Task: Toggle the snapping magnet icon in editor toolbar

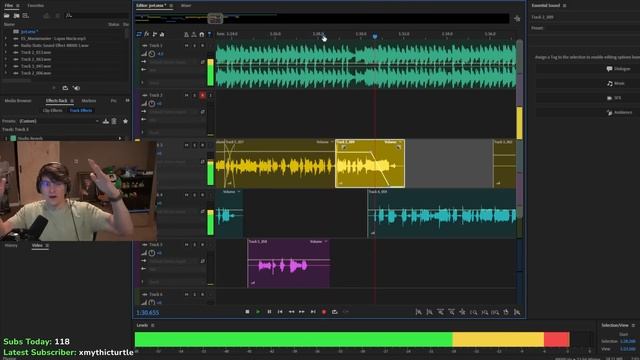Action: tap(202, 34)
